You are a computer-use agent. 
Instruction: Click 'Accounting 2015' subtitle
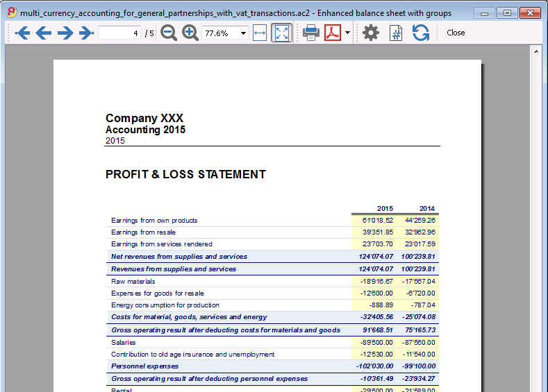[x=145, y=130]
